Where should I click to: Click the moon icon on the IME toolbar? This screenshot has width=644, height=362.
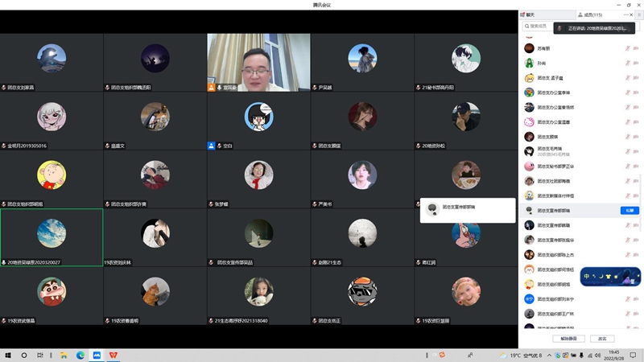click(601, 277)
